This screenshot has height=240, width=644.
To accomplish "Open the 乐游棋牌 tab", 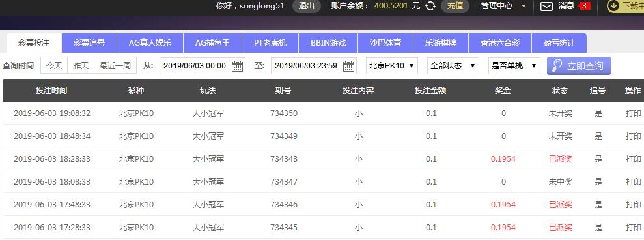I will (x=441, y=43).
